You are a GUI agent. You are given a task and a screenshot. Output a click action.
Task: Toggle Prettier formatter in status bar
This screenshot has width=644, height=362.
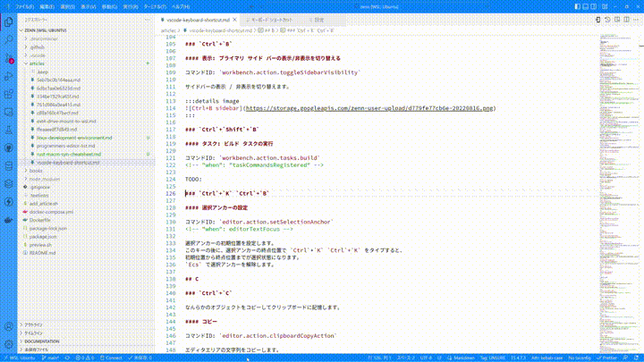[607, 358]
